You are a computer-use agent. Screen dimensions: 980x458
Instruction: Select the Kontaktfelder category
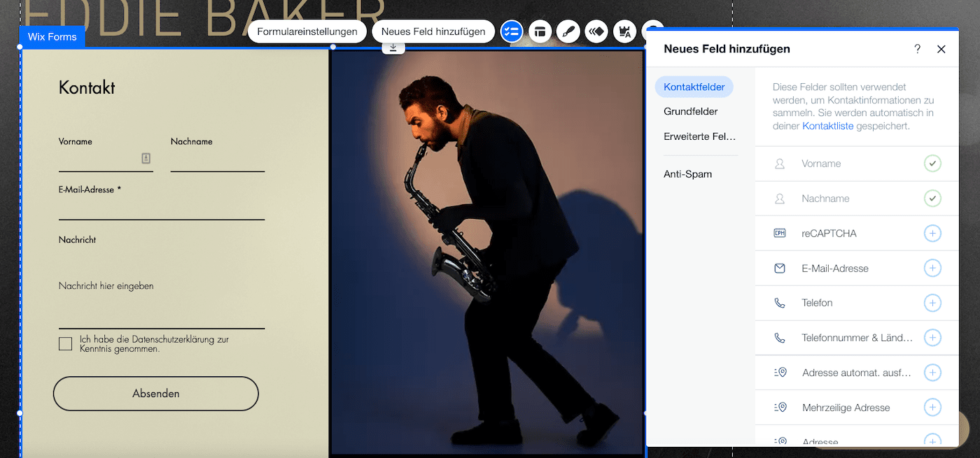694,87
